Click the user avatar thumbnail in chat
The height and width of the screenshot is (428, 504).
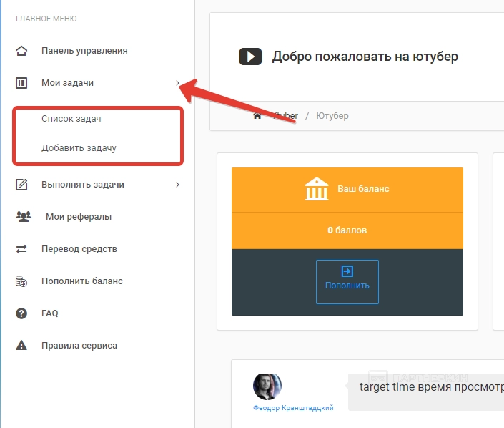tap(267, 386)
